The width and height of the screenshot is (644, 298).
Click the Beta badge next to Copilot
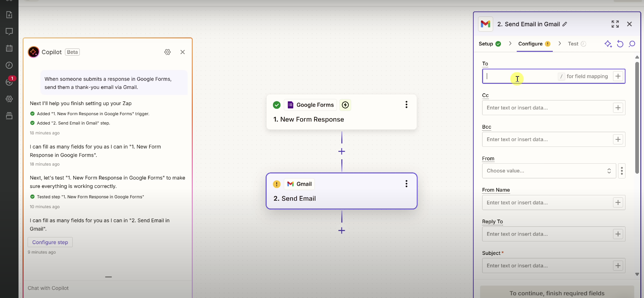coord(72,52)
